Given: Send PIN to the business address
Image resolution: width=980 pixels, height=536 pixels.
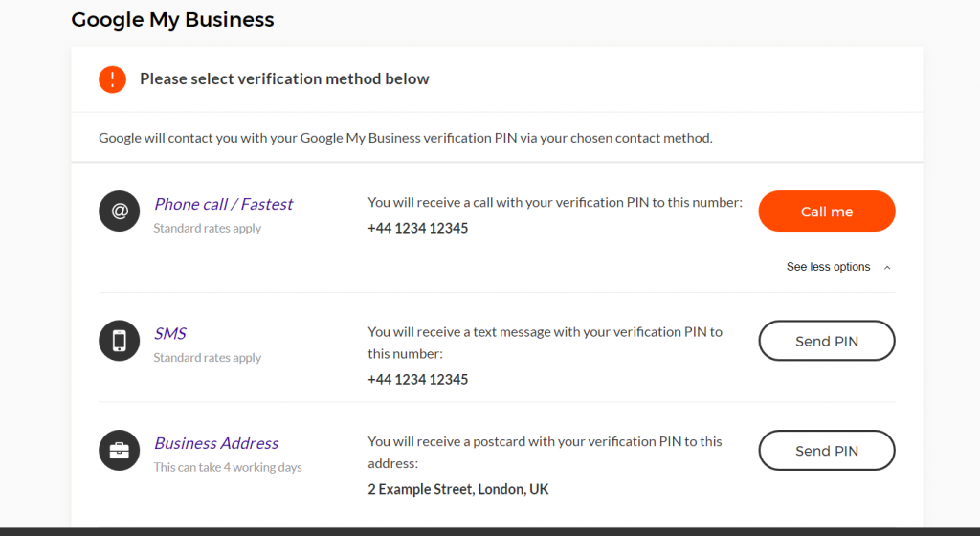Looking at the screenshot, I should (x=827, y=451).
